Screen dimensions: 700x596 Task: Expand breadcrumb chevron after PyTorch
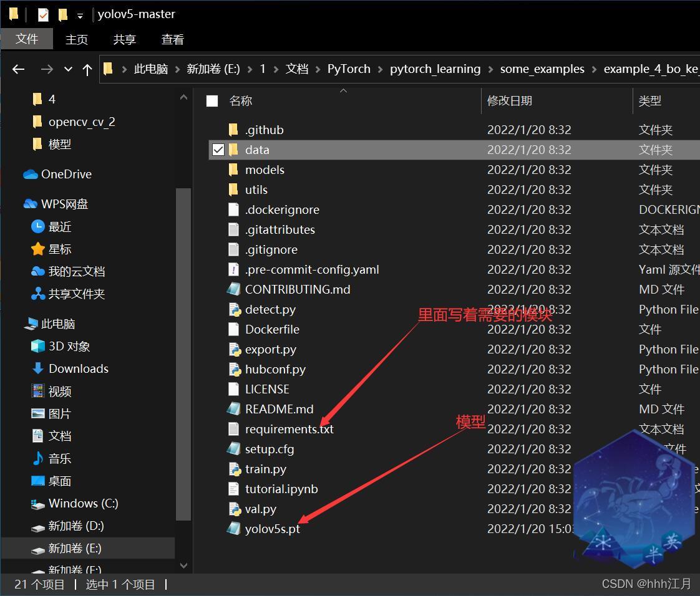tap(380, 69)
